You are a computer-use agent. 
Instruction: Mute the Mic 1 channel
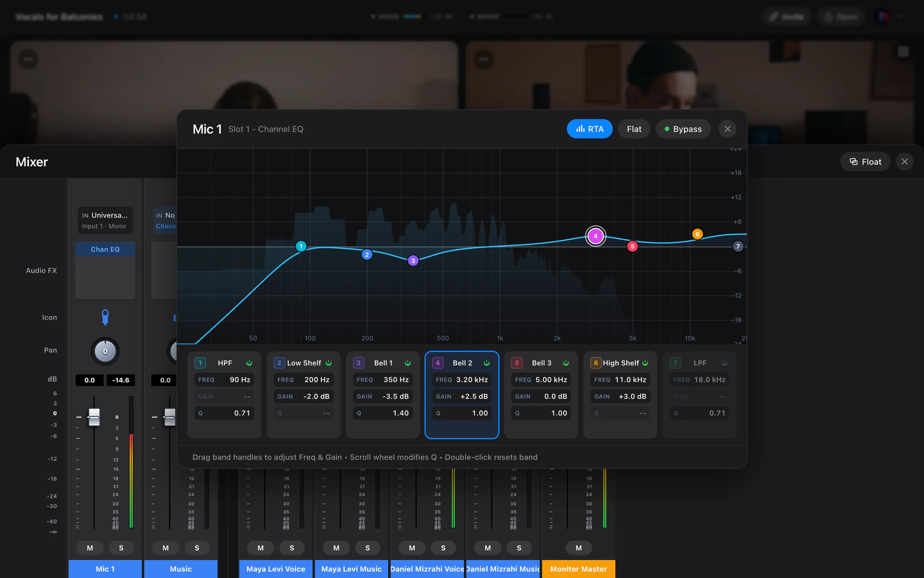[90, 547]
